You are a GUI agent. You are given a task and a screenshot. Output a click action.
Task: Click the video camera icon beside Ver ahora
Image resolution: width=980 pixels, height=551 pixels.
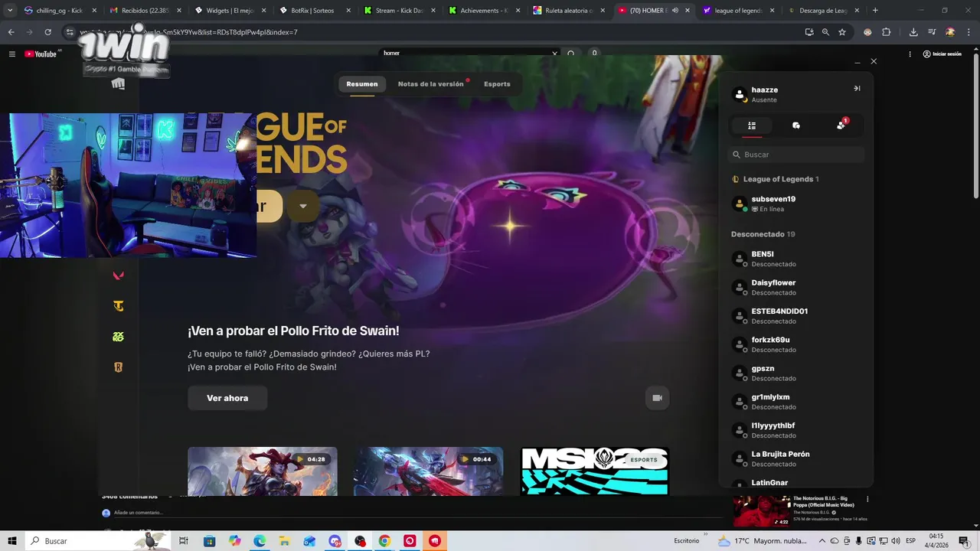pos(657,398)
